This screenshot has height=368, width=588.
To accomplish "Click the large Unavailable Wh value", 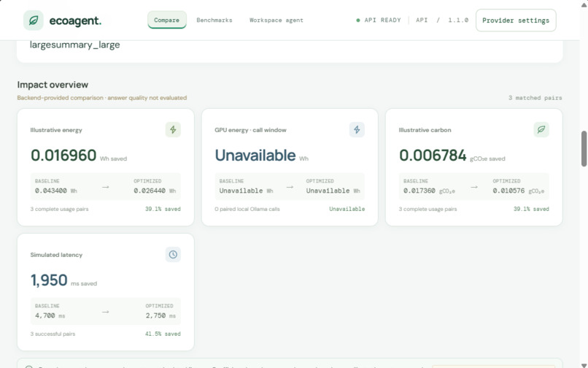I will pos(261,156).
